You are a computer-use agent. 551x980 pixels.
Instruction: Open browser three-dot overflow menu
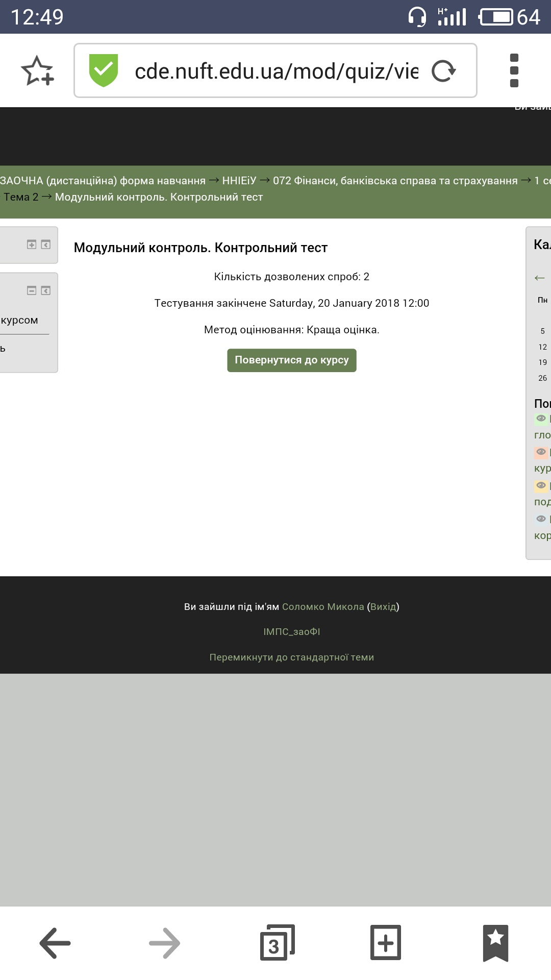(x=514, y=70)
